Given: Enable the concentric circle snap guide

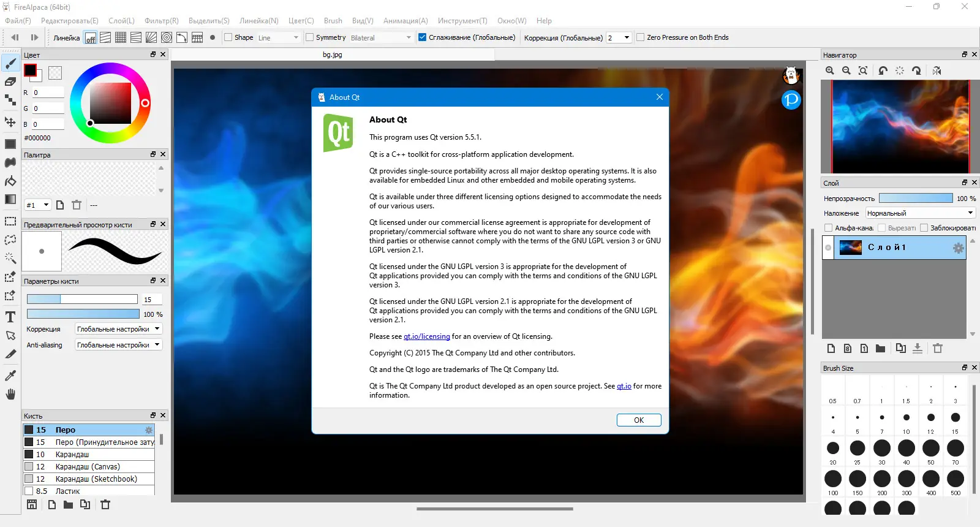Looking at the screenshot, I should [167, 38].
